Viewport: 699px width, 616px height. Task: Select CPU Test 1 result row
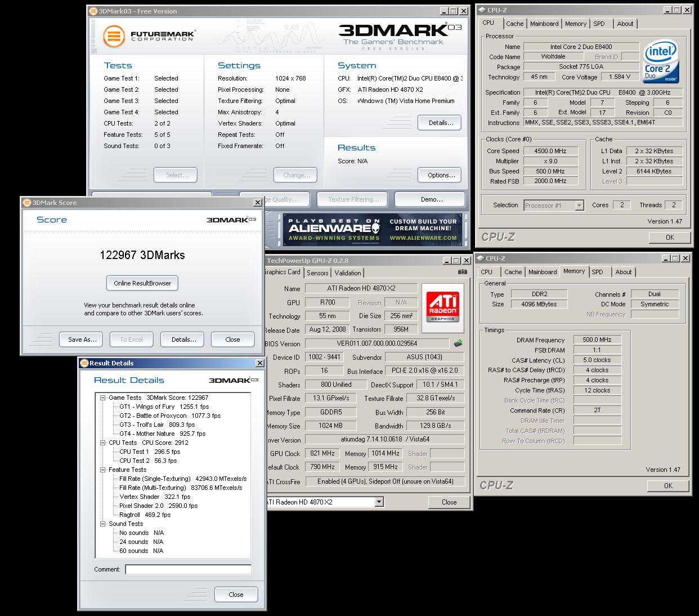click(x=150, y=452)
